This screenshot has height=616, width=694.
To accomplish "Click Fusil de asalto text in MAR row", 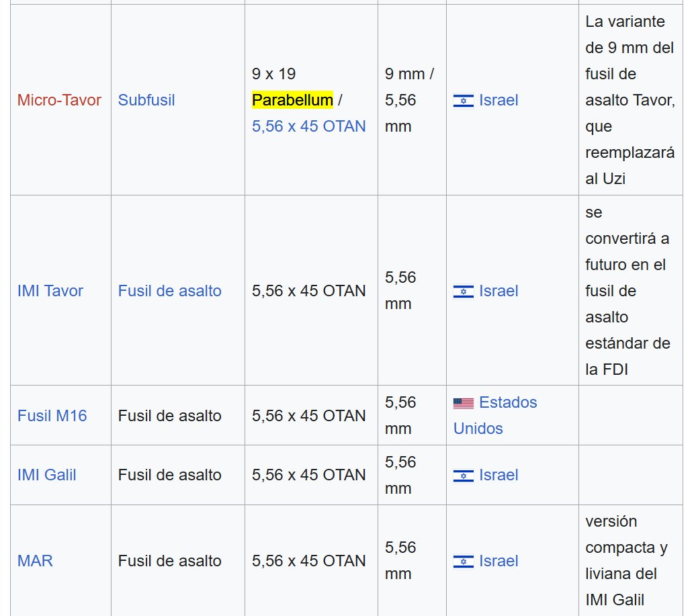I will 169,561.
